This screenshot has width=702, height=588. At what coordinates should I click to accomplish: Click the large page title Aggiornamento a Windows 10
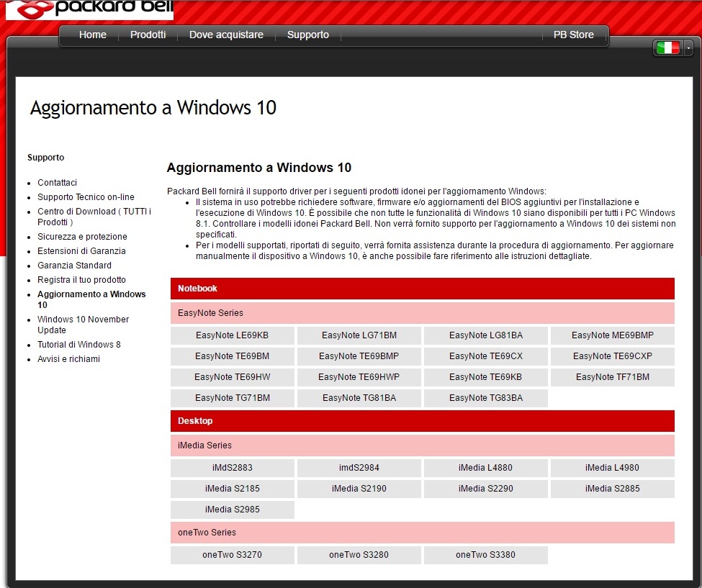pos(153,108)
